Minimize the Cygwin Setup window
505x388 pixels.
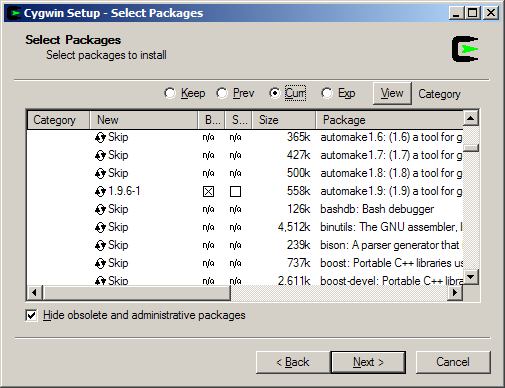pyautogui.click(x=456, y=13)
